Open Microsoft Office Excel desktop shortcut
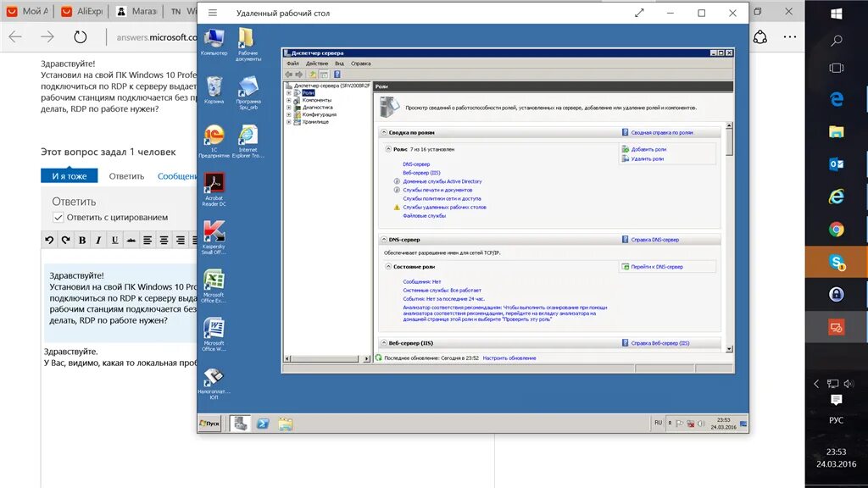This screenshot has height=488, width=868. tap(214, 286)
